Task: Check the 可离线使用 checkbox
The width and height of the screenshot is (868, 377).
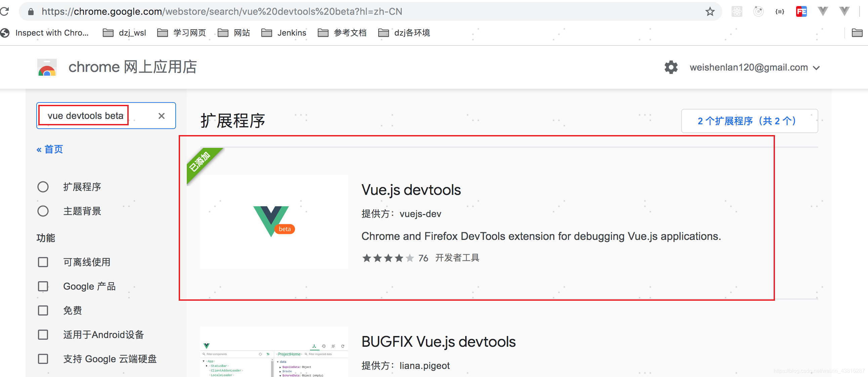Action: [x=43, y=262]
